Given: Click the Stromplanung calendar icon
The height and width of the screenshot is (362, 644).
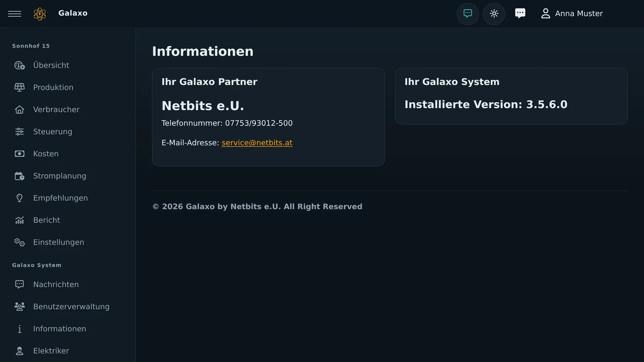Looking at the screenshot, I should 19,176.
